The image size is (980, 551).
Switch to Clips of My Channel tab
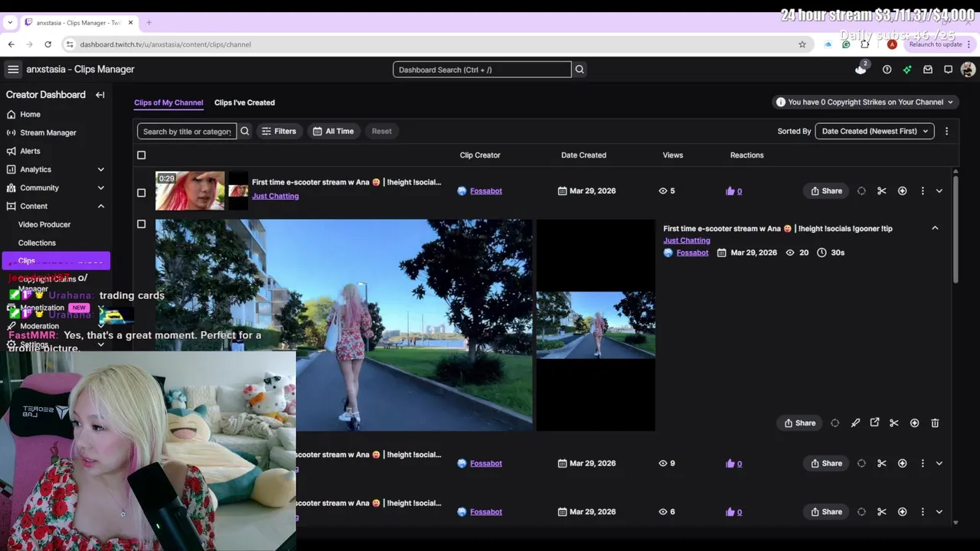tap(168, 103)
